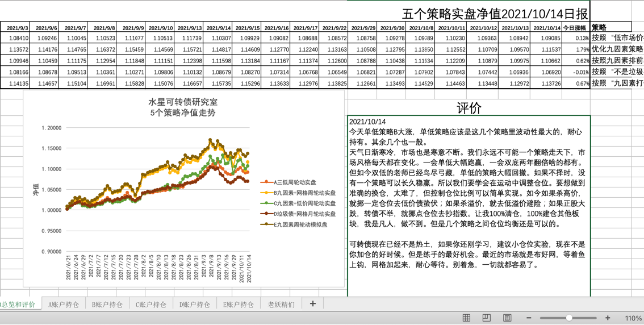Switch to the 老妖精们 sheet tab
Image resolution: width=644 pixels, height=325 pixels.
[281, 305]
